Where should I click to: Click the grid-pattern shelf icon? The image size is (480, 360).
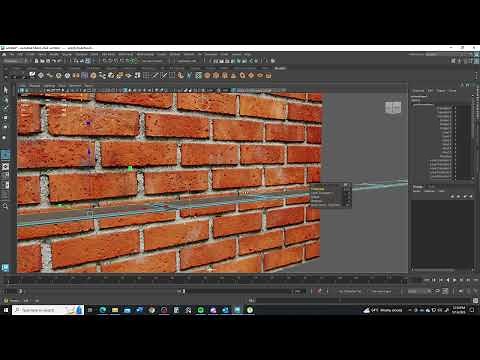point(146,76)
